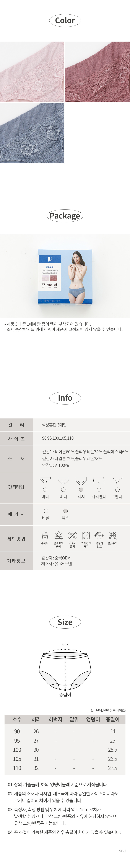Viewport: 130px width, 868px height.
Task: Select the 비닐 package radio button
Action: pos(46,511)
